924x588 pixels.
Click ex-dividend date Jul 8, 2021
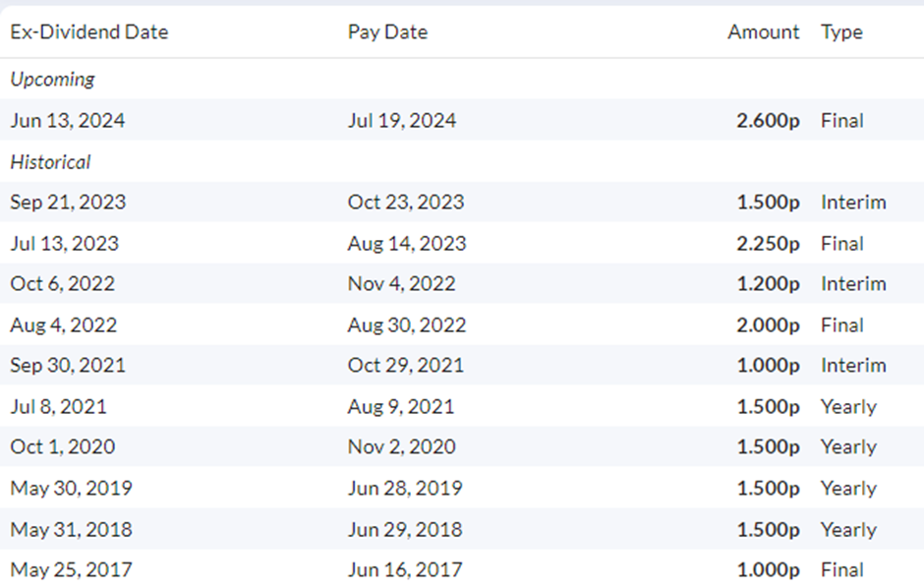click(58, 406)
